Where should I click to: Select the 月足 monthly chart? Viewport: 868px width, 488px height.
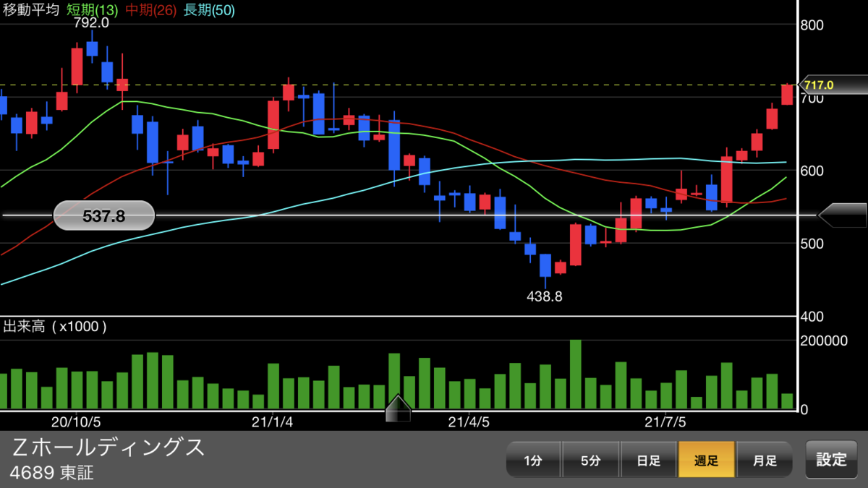point(765,460)
